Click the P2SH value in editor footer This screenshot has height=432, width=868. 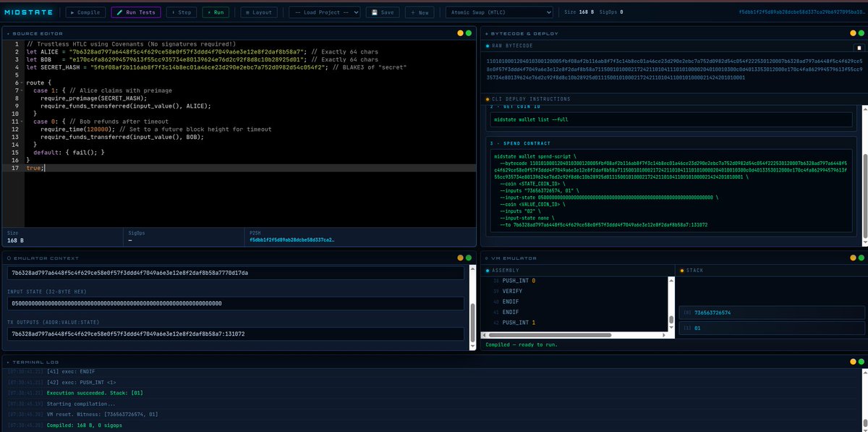(x=292, y=239)
